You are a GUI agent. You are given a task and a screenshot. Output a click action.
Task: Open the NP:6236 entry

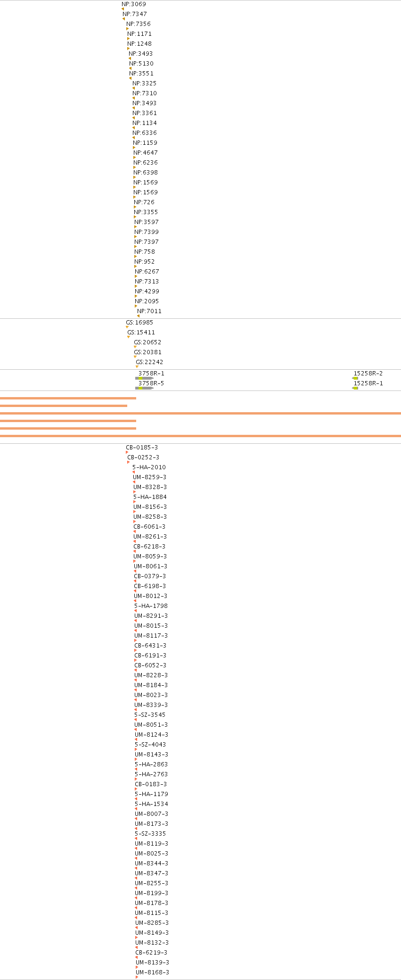tap(146, 163)
